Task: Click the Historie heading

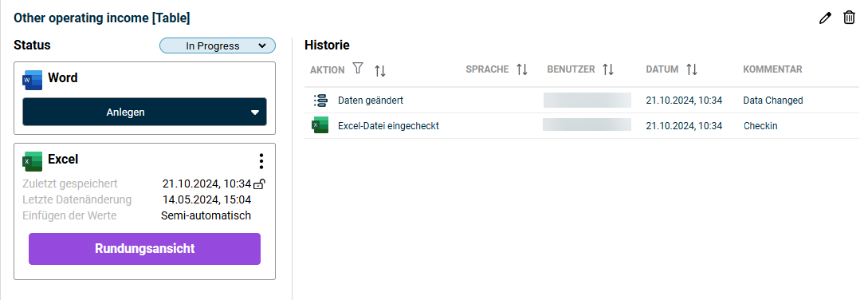Action: tap(327, 45)
